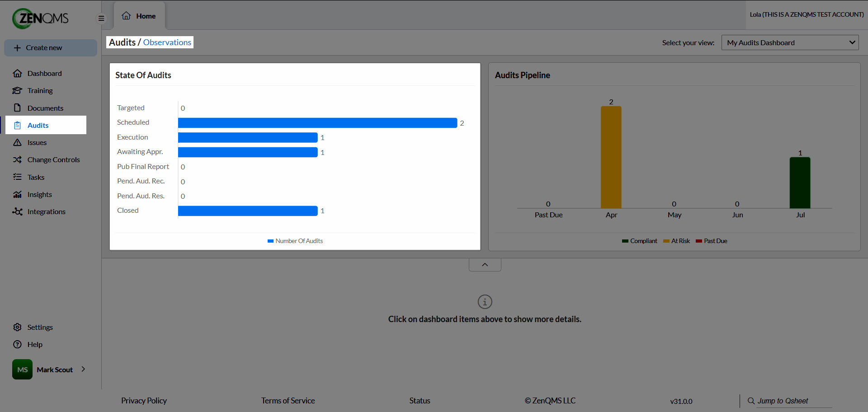
Task: Click the May axis label
Action: [x=674, y=215]
